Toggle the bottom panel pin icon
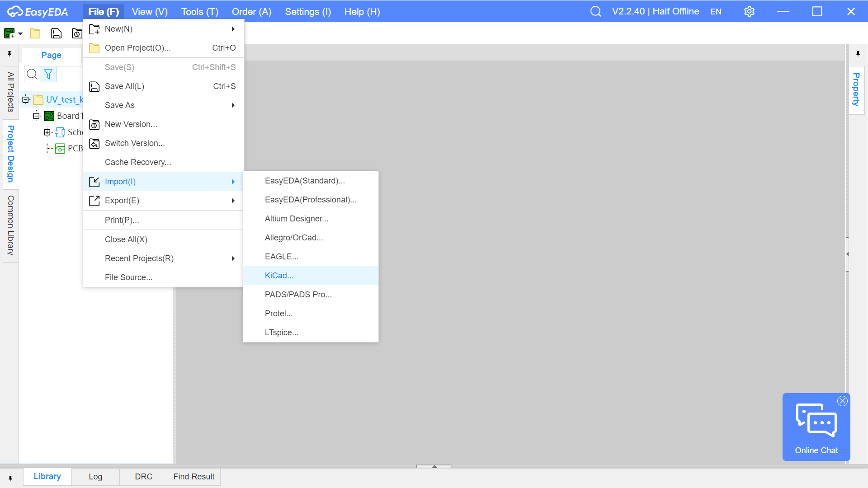Viewport: 868px width, 488px height. tap(10, 478)
